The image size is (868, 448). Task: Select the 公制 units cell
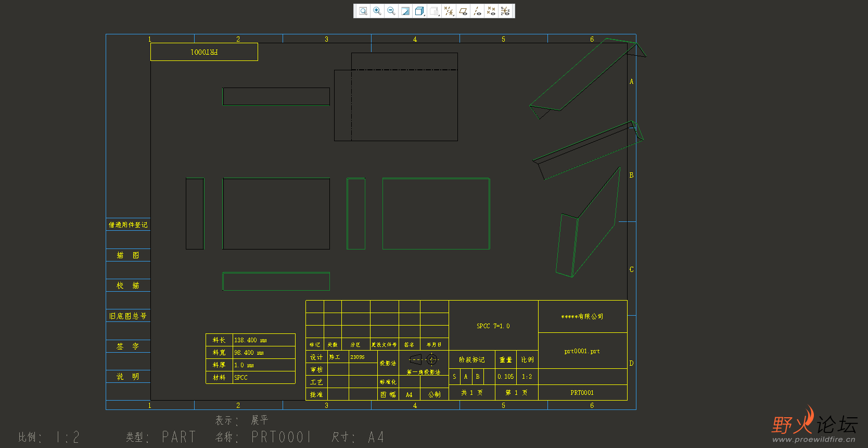coord(435,394)
